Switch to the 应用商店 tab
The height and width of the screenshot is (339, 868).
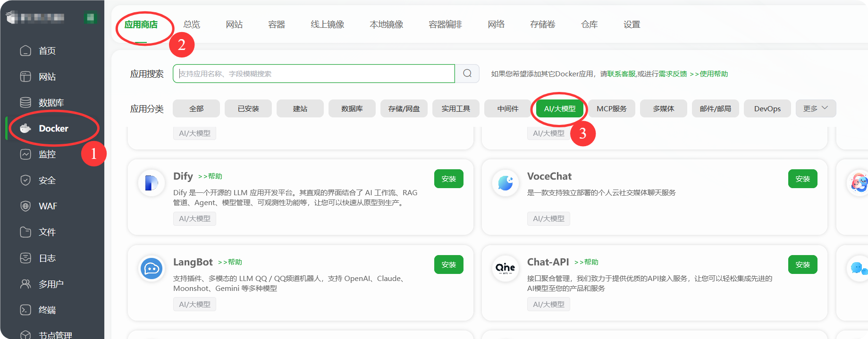click(141, 25)
